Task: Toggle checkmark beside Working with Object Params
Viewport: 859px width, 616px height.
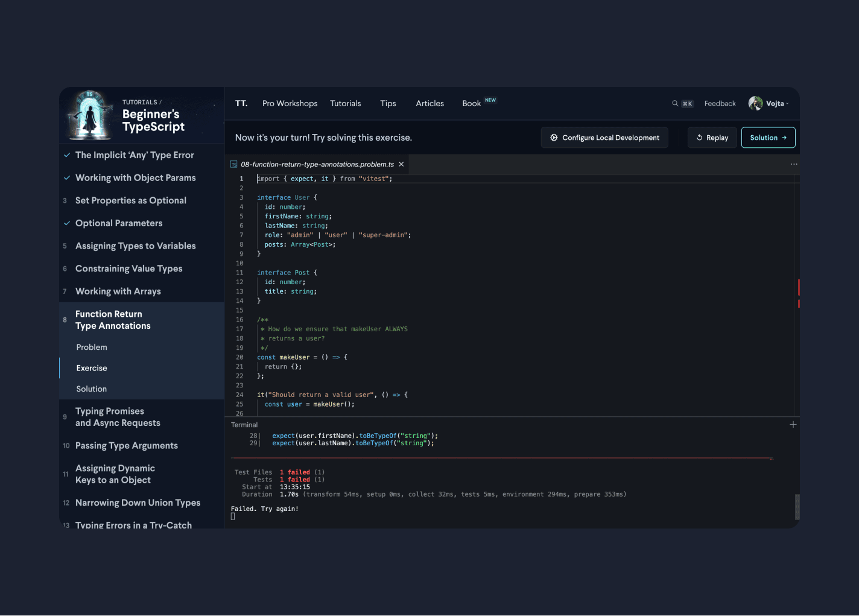Action: (67, 177)
